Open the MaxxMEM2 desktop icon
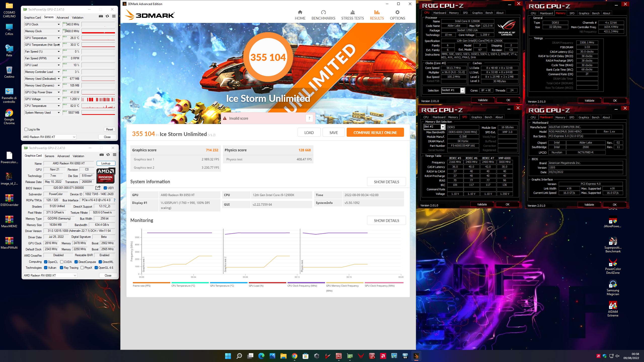The height and width of the screenshot is (362, 644). [9, 222]
